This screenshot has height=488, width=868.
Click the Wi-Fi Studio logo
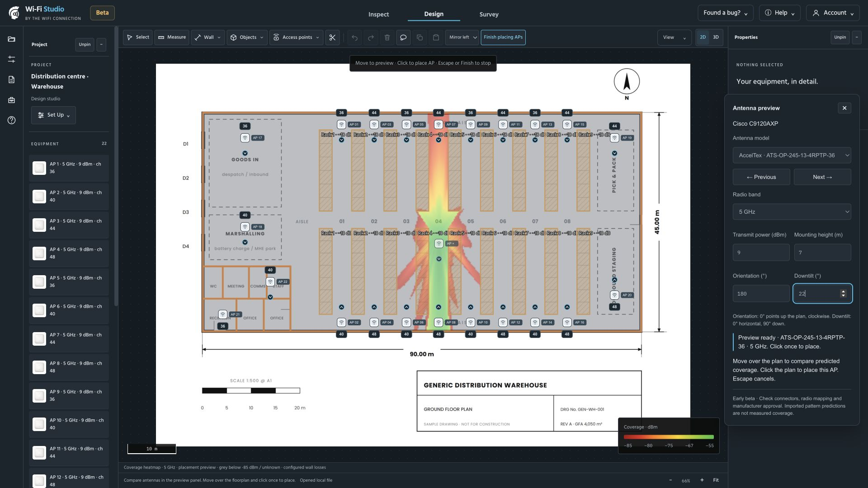pyautogui.click(x=14, y=13)
